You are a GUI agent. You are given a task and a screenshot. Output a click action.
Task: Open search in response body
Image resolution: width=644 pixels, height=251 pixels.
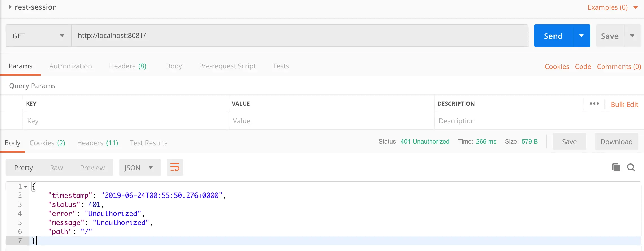(631, 167)
